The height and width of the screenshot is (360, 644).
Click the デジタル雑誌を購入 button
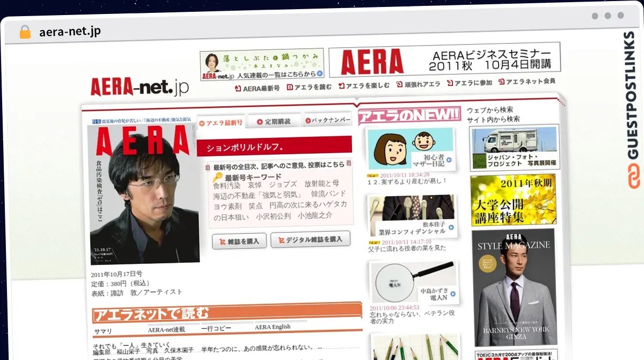coord(310,240)
